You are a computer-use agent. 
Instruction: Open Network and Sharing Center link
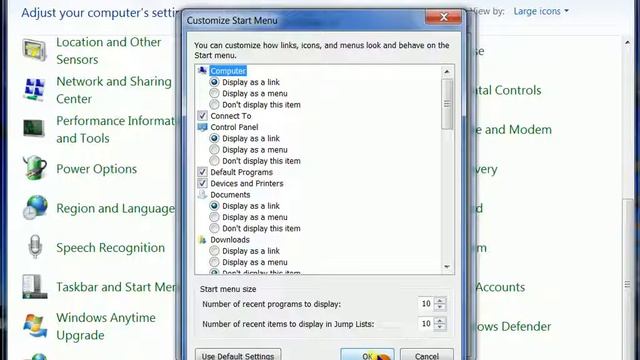[114, 90]
